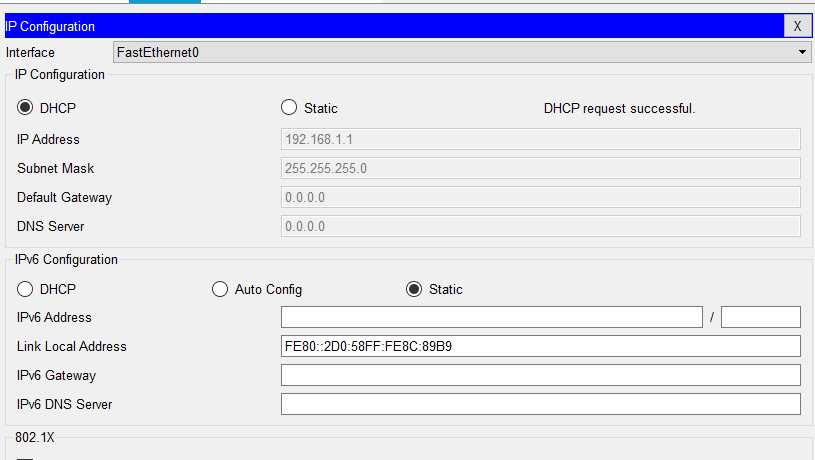Click the 'IPv6 Gateway' label
The image size is (815, 460).
(56, 375)
